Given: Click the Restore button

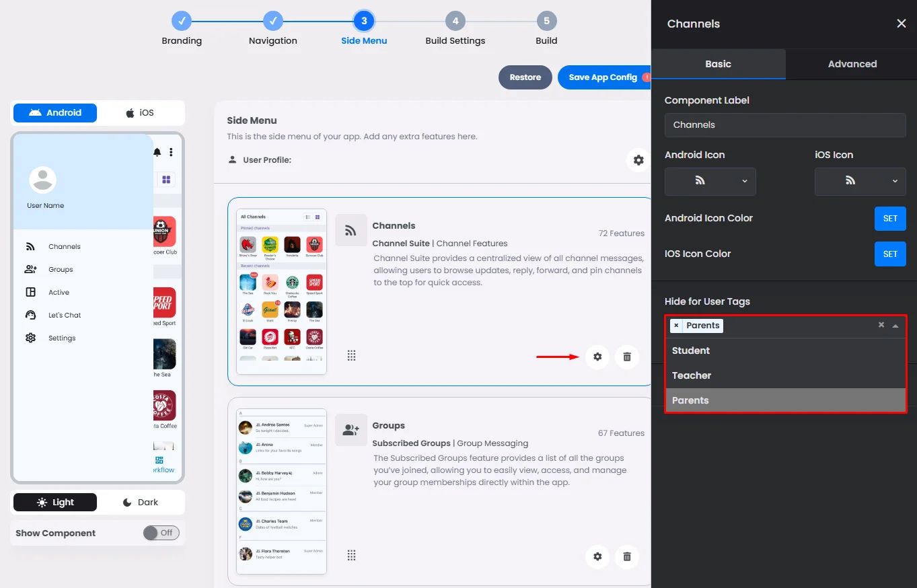Looking at the screenshot, I should (525, 77).
